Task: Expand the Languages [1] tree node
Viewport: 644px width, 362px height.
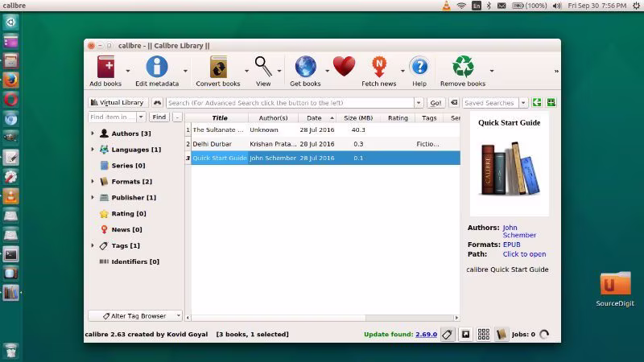Action: [93, 150]
